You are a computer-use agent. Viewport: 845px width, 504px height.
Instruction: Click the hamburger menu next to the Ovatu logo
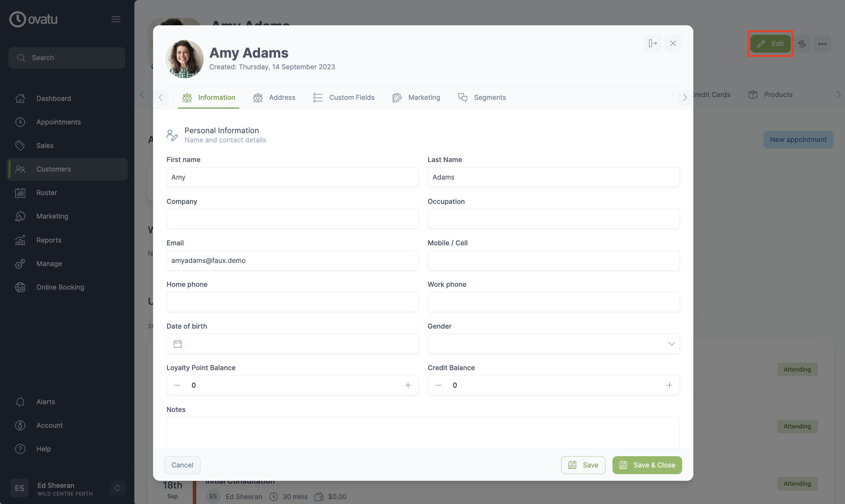coord(116,19)
